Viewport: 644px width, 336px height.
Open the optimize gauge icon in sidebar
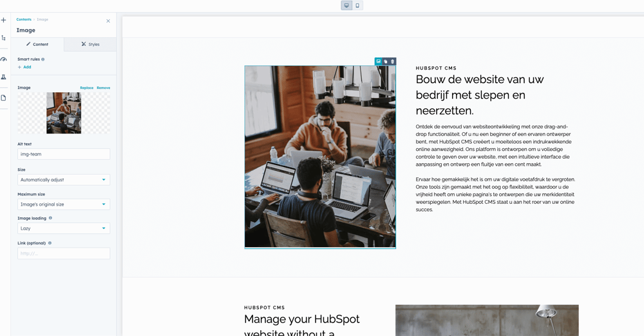[x=4, y=59]
